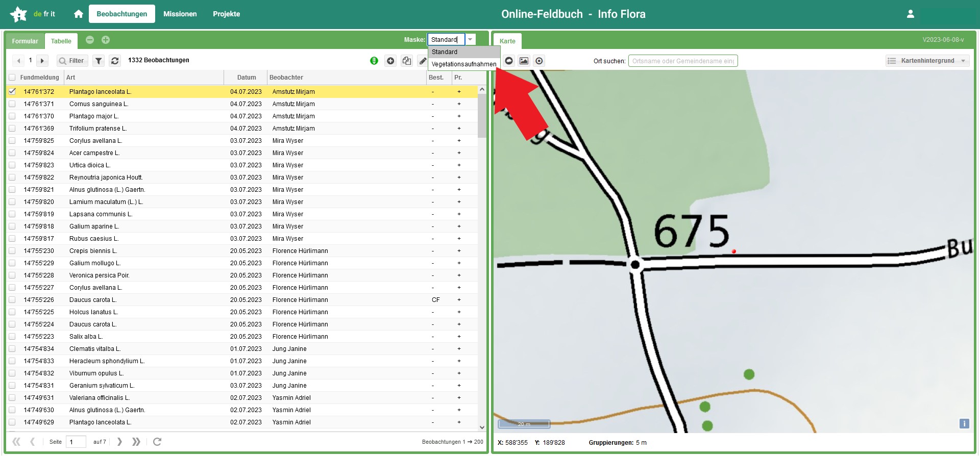
Task: Sort by Beobachter column header
Action: tap(347, 78)
